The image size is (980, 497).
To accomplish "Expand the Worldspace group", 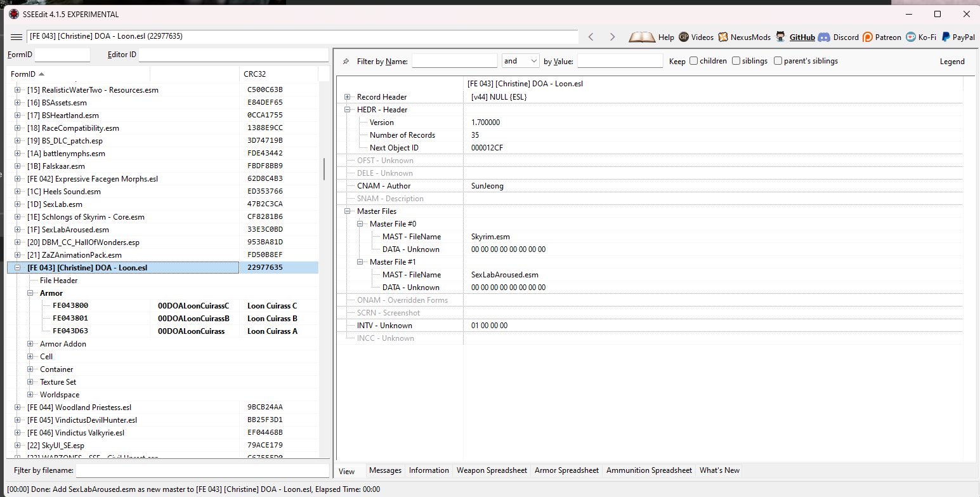I will tap(30, 395).
